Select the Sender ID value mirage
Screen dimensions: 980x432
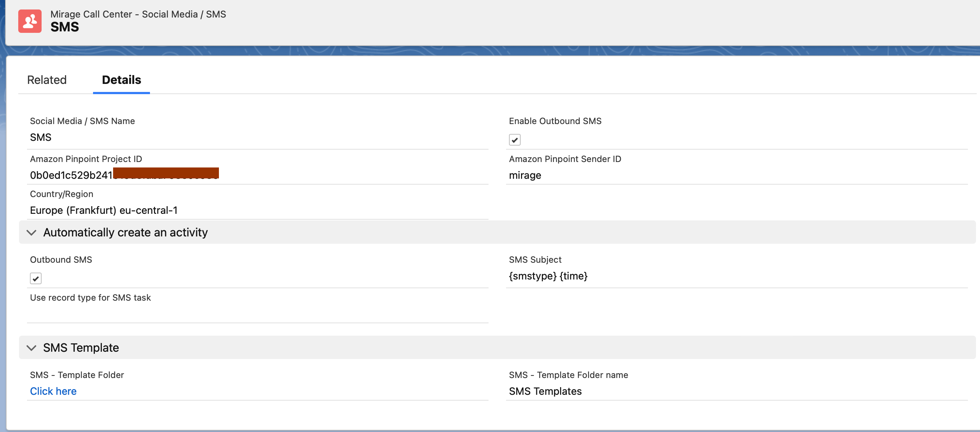[525, 175]
